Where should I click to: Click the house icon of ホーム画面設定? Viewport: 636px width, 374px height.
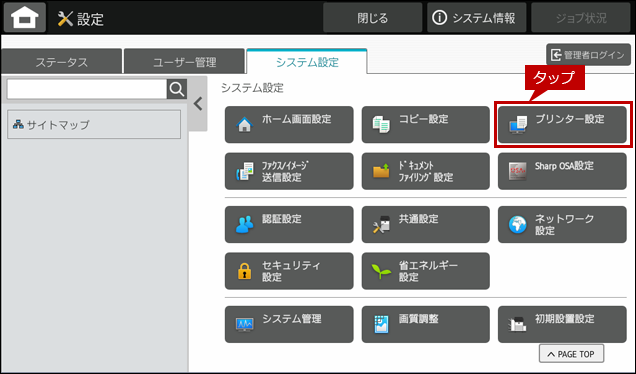click(244, 125)
